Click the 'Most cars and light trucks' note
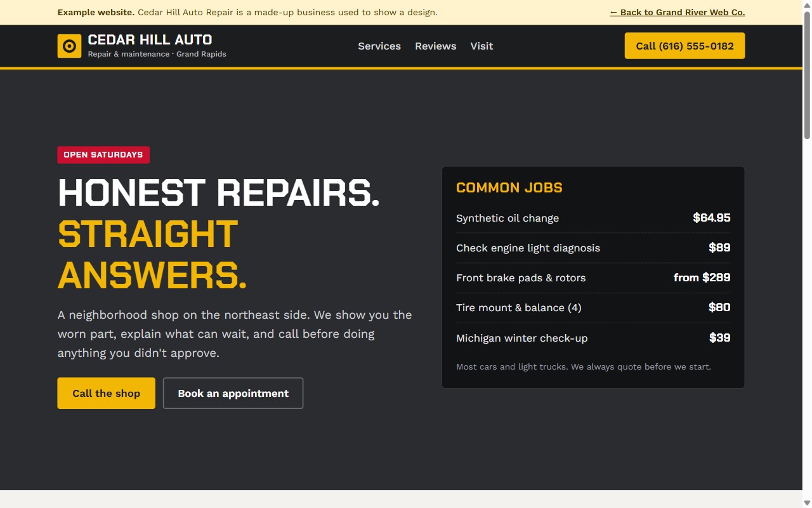The width and height of the screenshot is (812, 508). pyautogui.click(x=584, y=366)
